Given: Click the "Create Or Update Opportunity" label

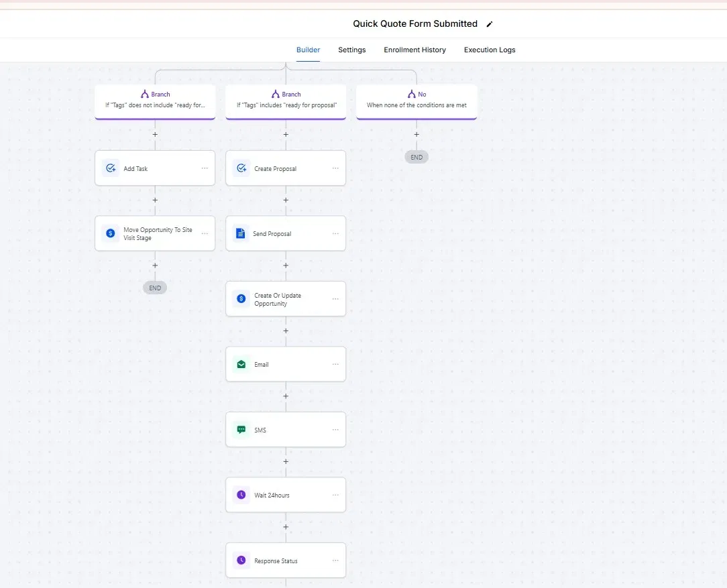Looking at the screenshot, I should (x=277, y=299).
